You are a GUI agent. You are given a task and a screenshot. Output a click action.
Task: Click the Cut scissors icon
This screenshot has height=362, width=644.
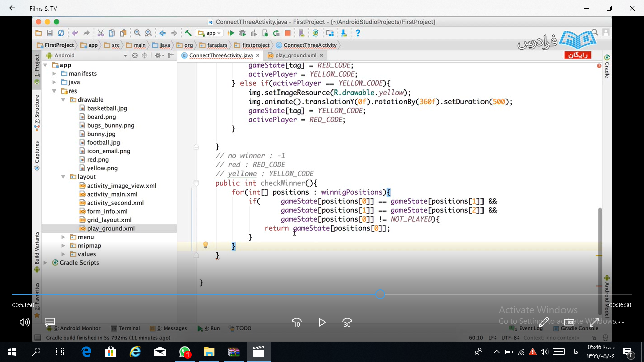click(x=100, y=33)
